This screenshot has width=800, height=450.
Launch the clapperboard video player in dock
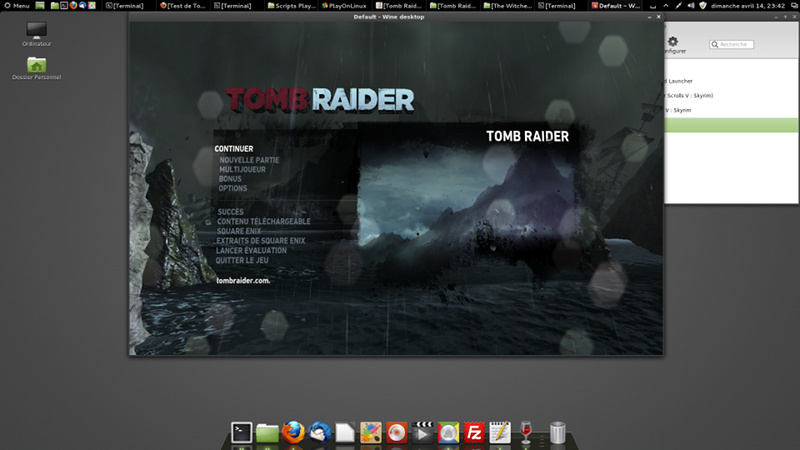tap(422, 433)
